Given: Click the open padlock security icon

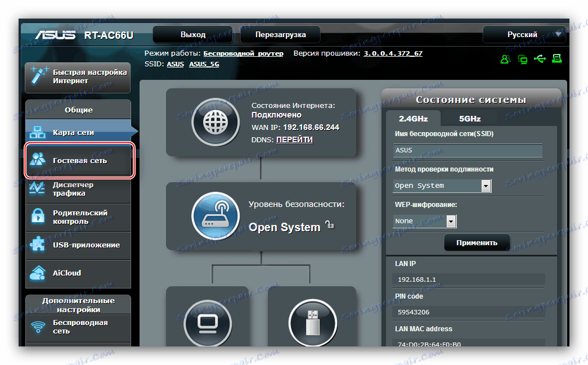Looking at the screenshot, I should [329, 225].
